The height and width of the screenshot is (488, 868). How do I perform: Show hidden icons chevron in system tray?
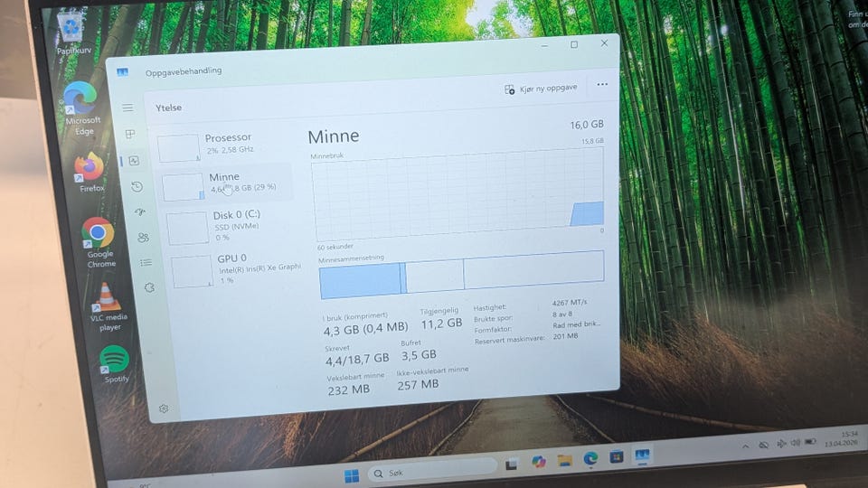(746, 446)
